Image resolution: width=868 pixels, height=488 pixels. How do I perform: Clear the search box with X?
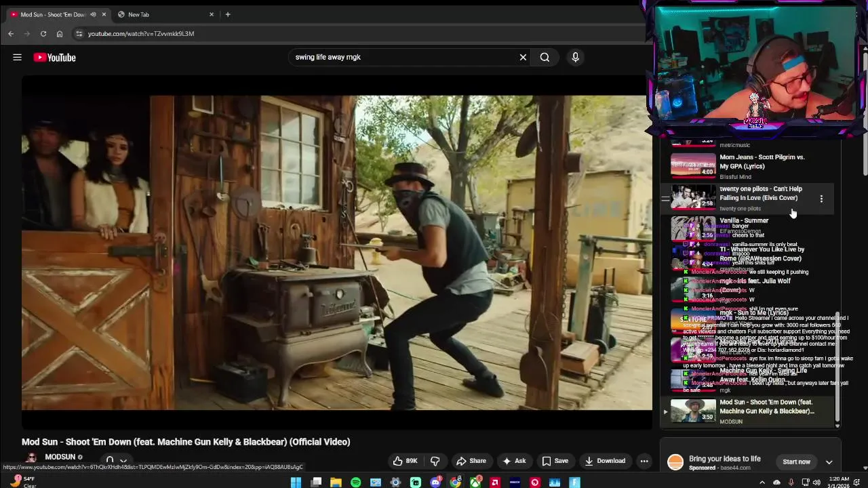(x=523, y=58)
